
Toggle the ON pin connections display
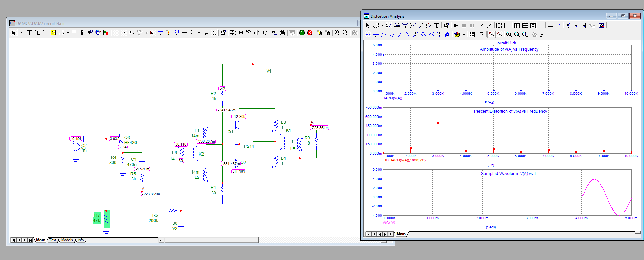[x=177, y=33]
